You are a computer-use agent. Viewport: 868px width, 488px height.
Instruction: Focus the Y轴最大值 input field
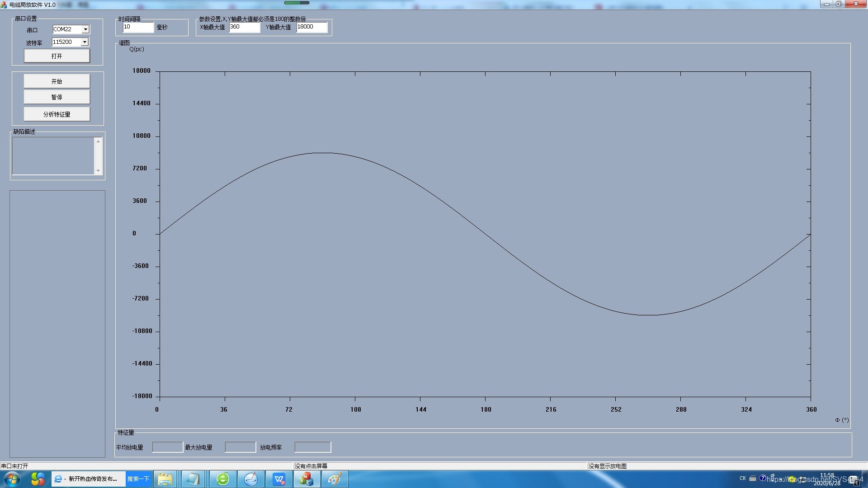(311, 27)
